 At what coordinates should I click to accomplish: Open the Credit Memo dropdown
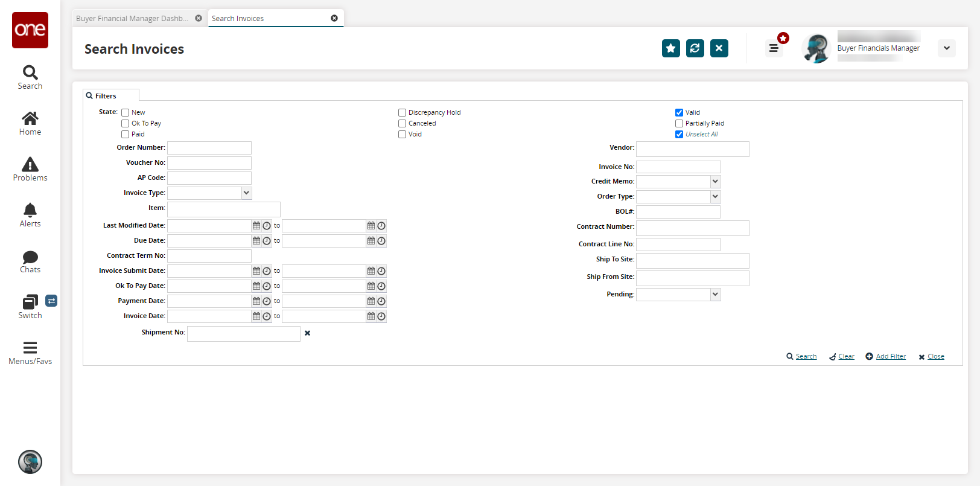[715, 182]
